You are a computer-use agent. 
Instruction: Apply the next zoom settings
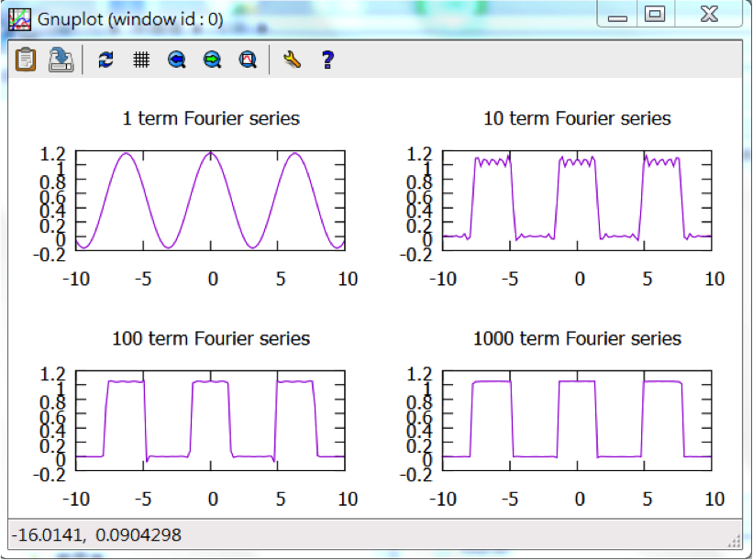212,60
